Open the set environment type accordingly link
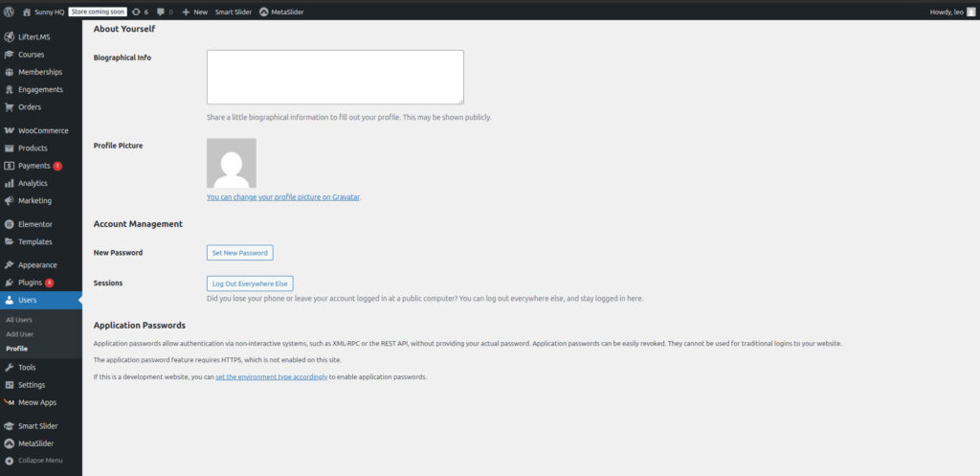This screenshot has height=476, width=980. coord(271,377)
